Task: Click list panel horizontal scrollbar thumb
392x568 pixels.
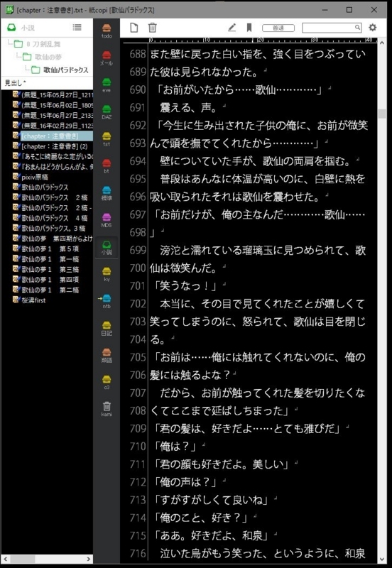Action: pyautogui.click(x=23, y=559)
